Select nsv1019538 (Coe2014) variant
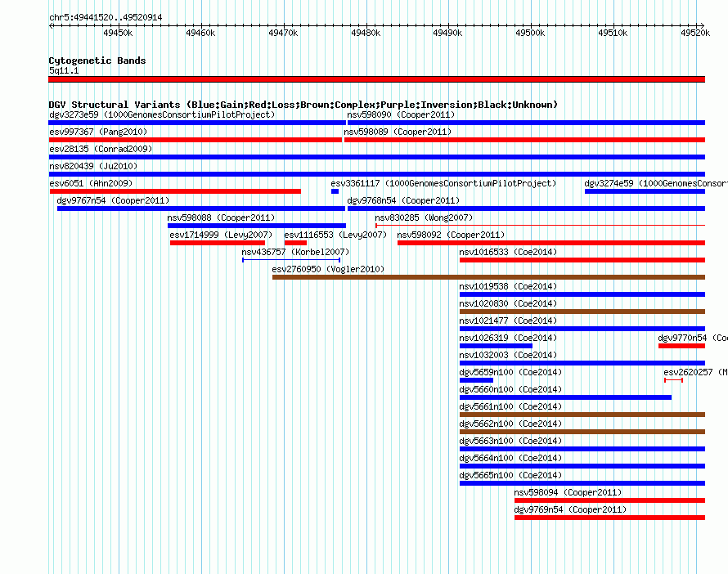The width and height of the screenshot is (728, 574). (582, 294)
